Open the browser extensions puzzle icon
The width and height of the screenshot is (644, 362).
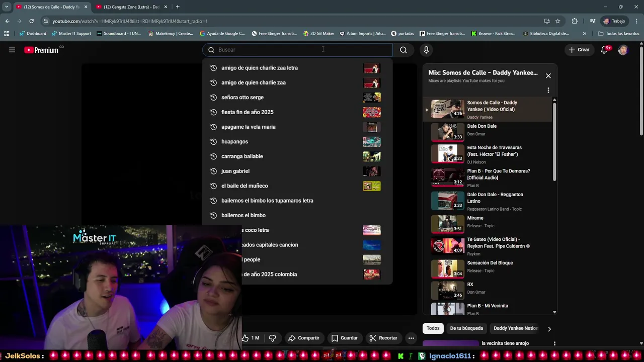[x=575, y=21]
